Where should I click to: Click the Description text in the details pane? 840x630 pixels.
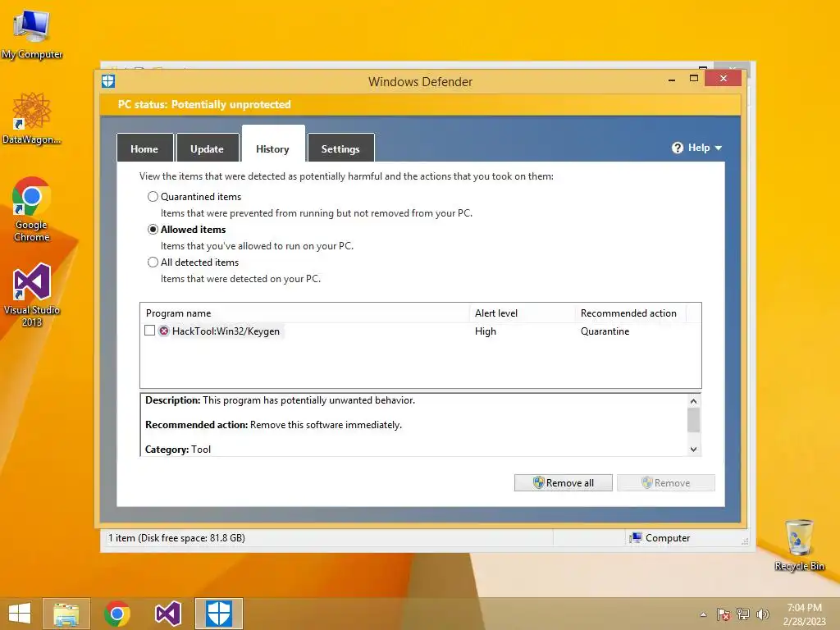point(281,400)
